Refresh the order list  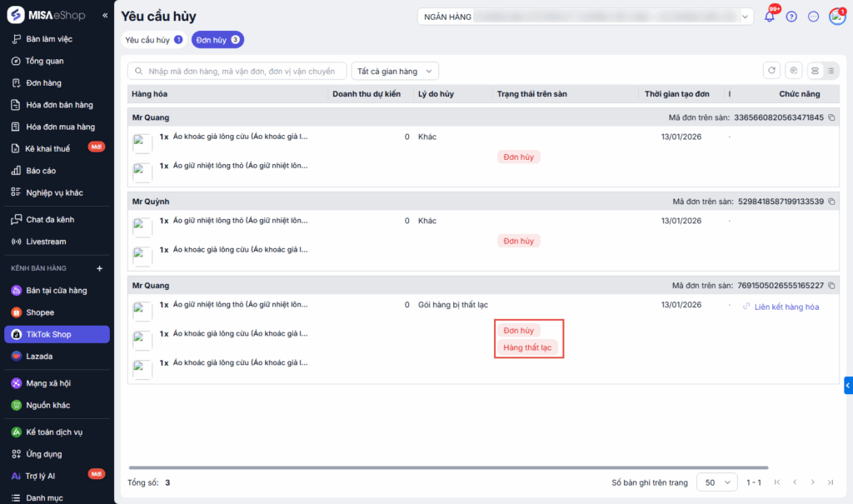pos(771,71)
